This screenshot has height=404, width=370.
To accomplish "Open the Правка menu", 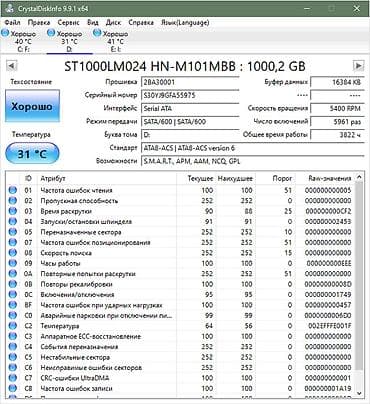I will pos(39,23).
